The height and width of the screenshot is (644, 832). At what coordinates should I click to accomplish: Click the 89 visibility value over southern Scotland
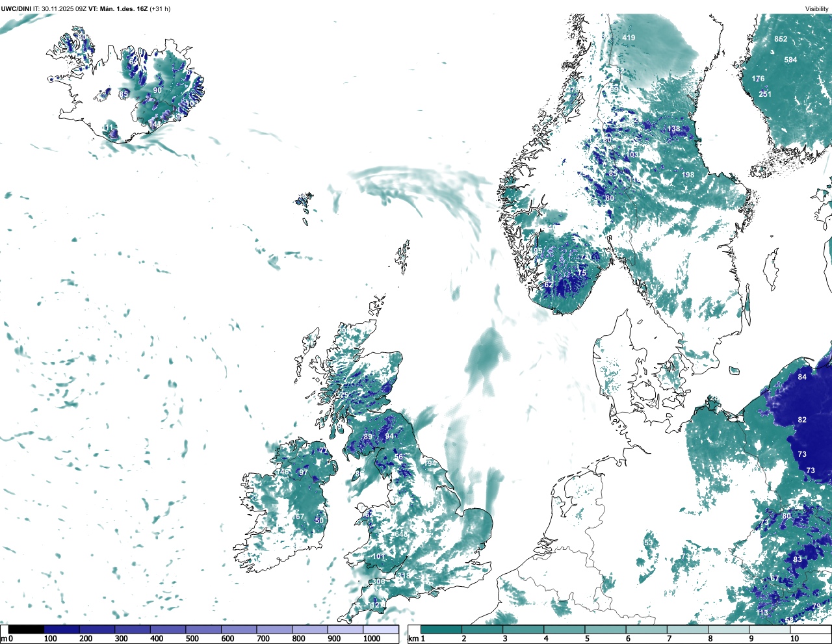click(368, 437)
